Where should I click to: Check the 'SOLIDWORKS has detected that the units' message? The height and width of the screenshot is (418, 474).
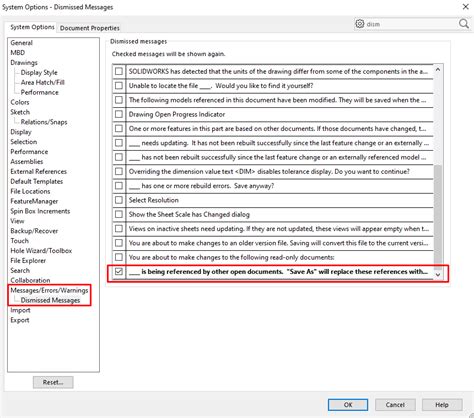coord(119,71)
